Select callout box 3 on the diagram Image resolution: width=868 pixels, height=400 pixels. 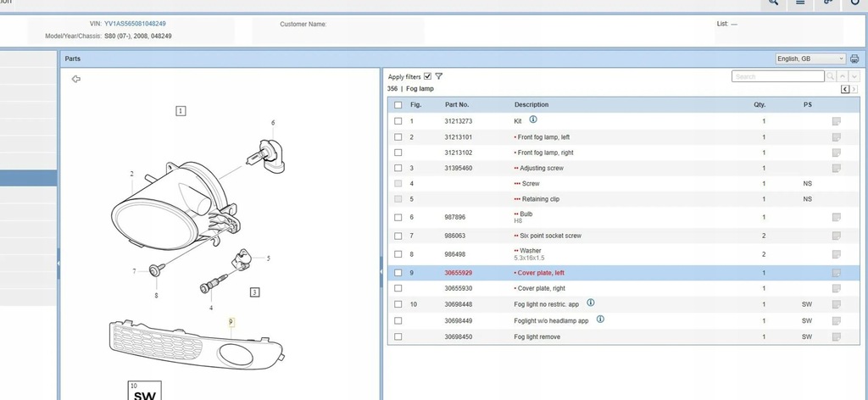pos(254,292)
